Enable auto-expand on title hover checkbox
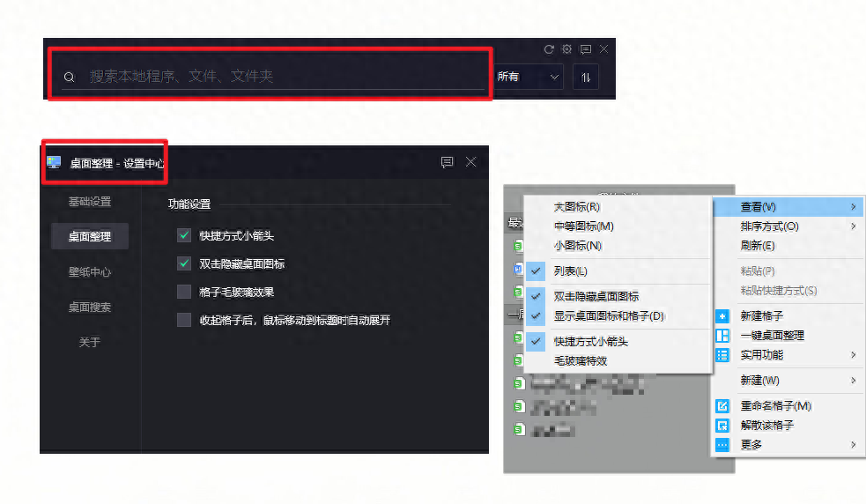Viewport: 866px width, 504px height. pos(184,320)
